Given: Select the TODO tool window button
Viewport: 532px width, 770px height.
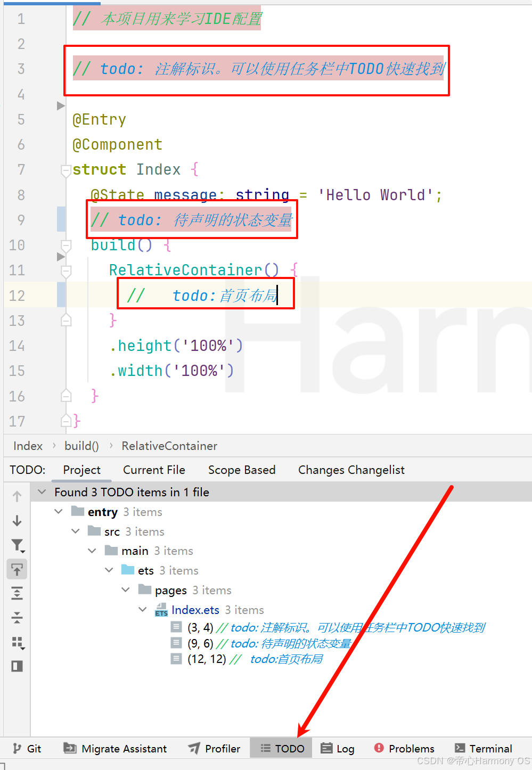Looking at the screenshot, I should (x=282, y=748).
